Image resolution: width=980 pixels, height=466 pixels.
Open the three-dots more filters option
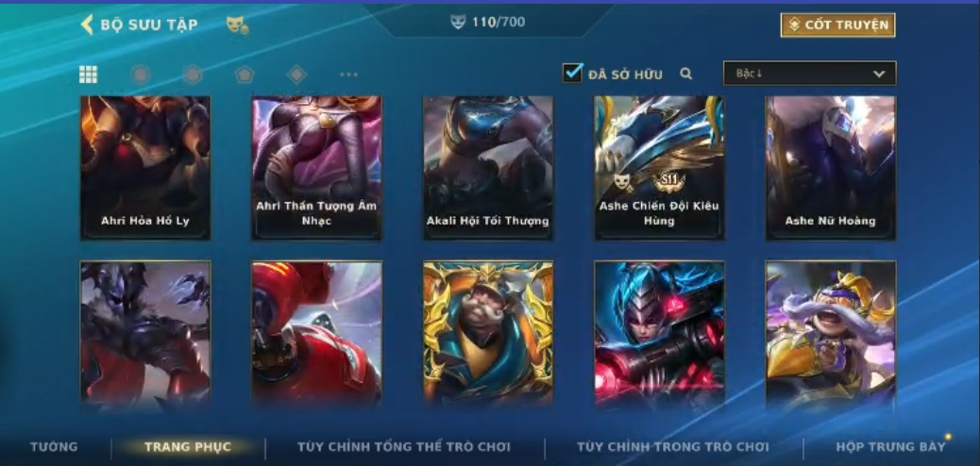click(348, 75)
